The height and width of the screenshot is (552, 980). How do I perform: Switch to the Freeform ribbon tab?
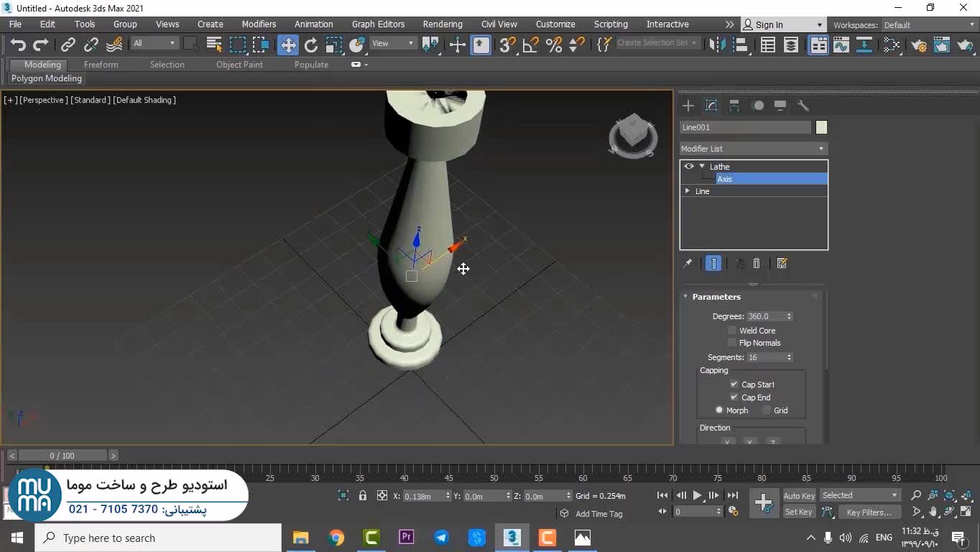tap(101, 65)
